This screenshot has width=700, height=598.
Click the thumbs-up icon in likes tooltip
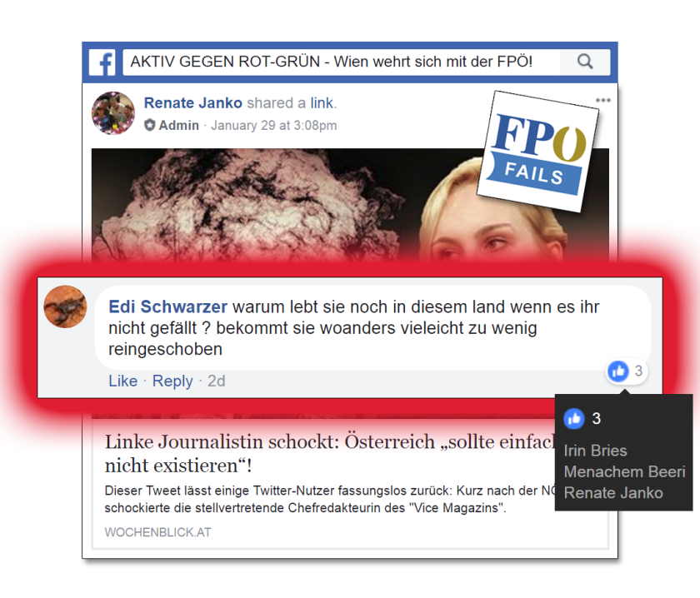tap(574, 419)
